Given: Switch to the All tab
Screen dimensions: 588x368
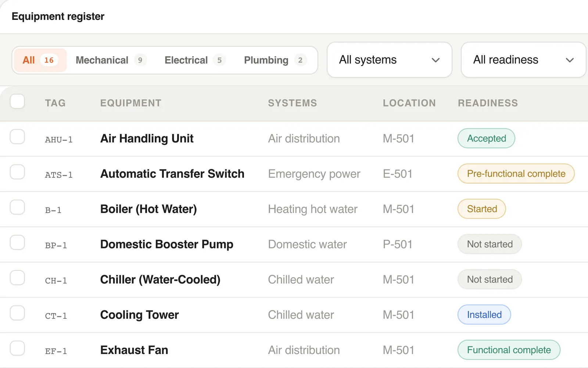Looking at the screenshot, I should [40, 60].
